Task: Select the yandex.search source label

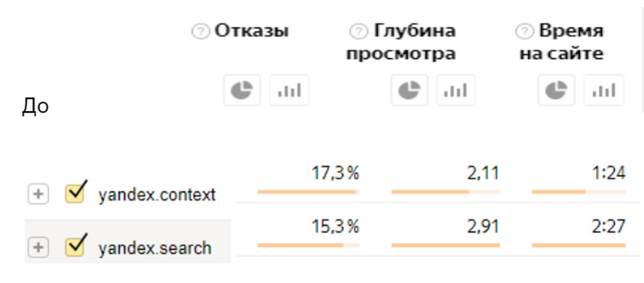Action: 155,248
